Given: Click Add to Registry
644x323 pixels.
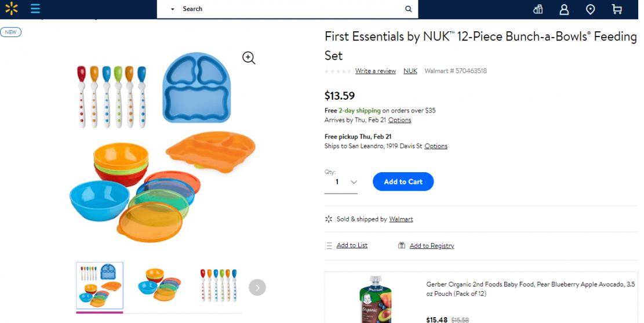Looking at the screenshot, I should point(431,246).
